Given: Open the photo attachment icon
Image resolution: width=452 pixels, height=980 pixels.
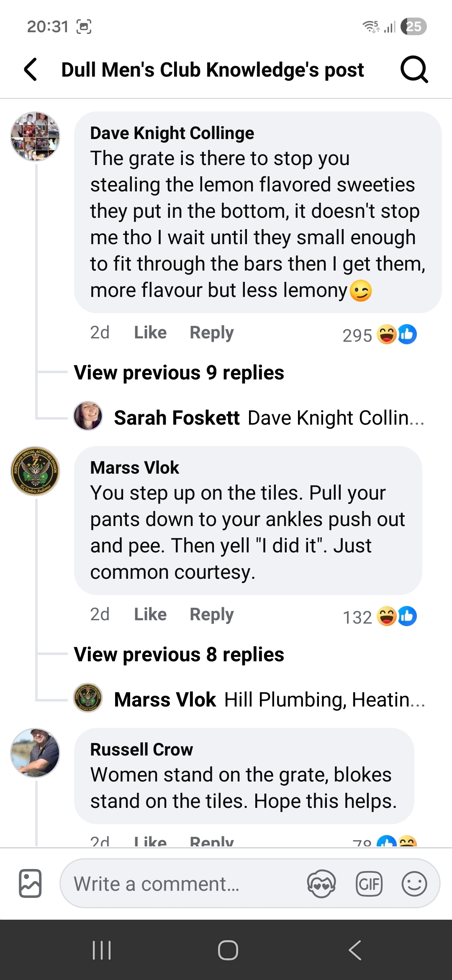Looking at the screenshot, I should coord(30,883).
